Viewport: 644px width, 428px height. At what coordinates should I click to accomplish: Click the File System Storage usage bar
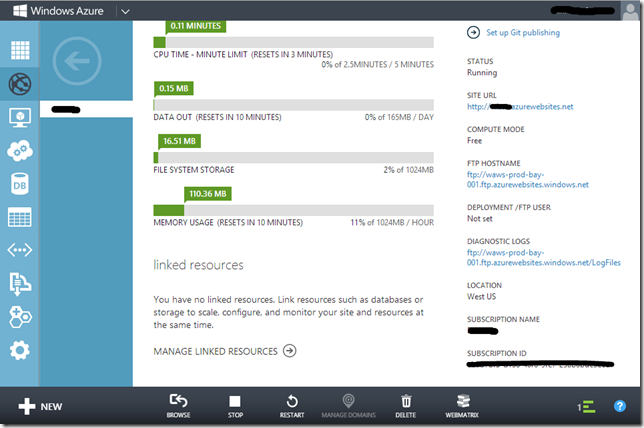pos(294,158)
